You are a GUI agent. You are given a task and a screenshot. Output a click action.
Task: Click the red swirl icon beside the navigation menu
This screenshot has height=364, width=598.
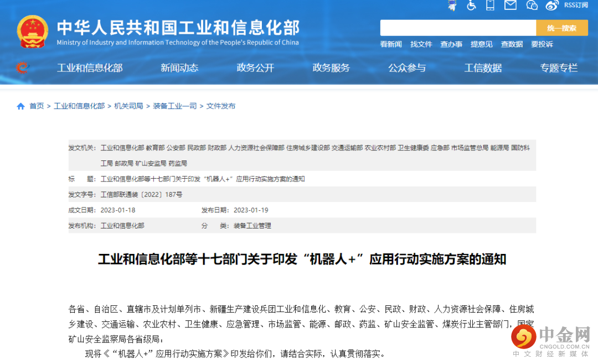click(x=22, y=67)
